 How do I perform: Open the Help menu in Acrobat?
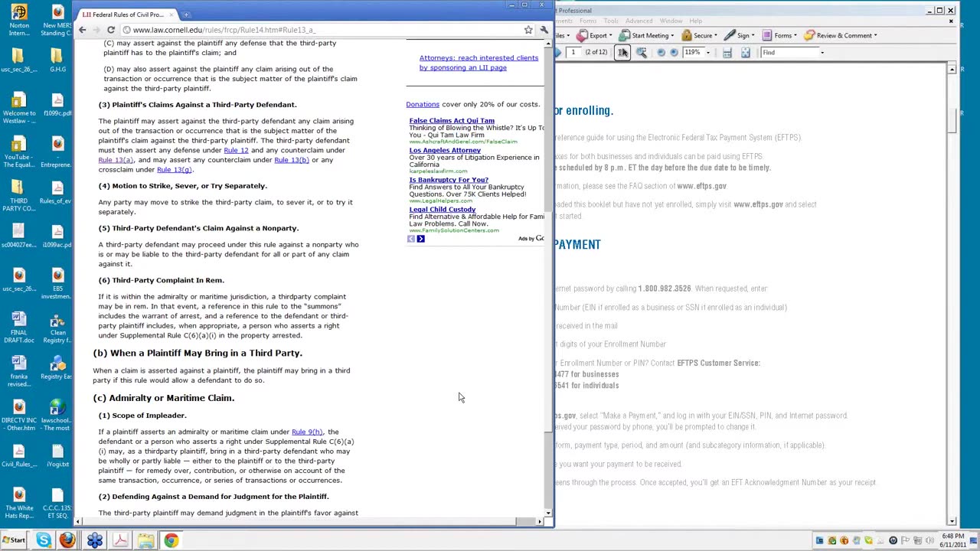(x=695, y=21)
